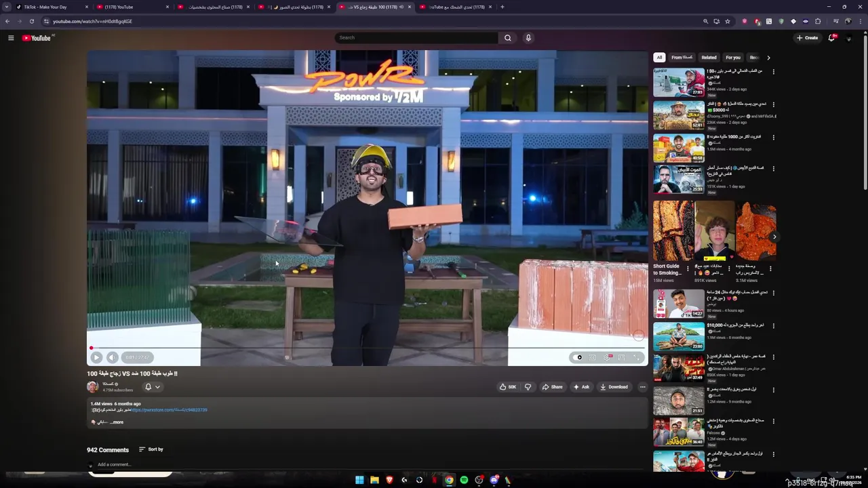Click the Ask button
The width and height of the screenshot is (868, 488).
point(582,387)
